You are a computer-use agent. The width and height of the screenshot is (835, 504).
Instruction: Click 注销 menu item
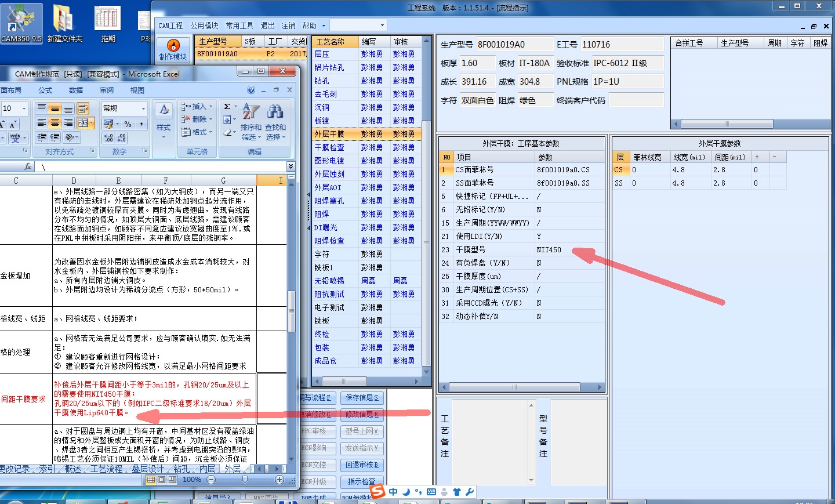click(288, 26)
